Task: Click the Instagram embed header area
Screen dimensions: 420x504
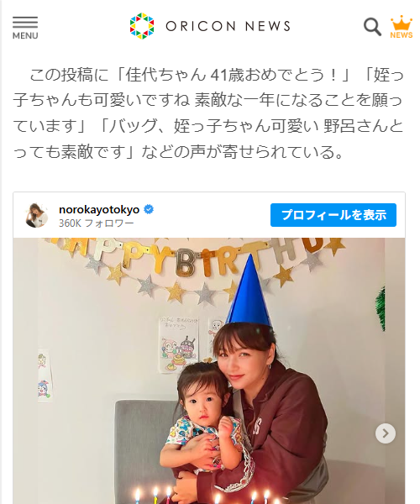Action: [x=209, y=215]
